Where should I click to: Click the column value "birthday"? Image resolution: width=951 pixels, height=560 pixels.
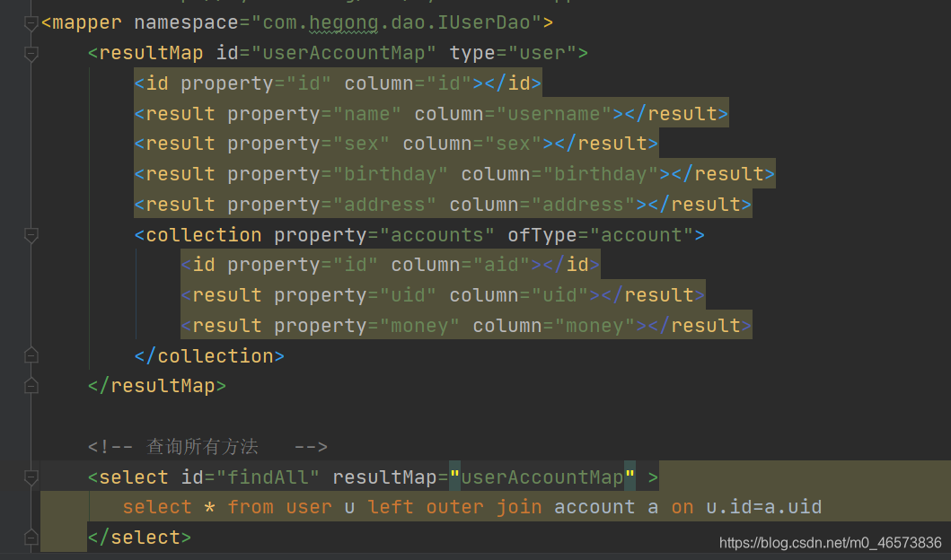[x=601, y=174]
